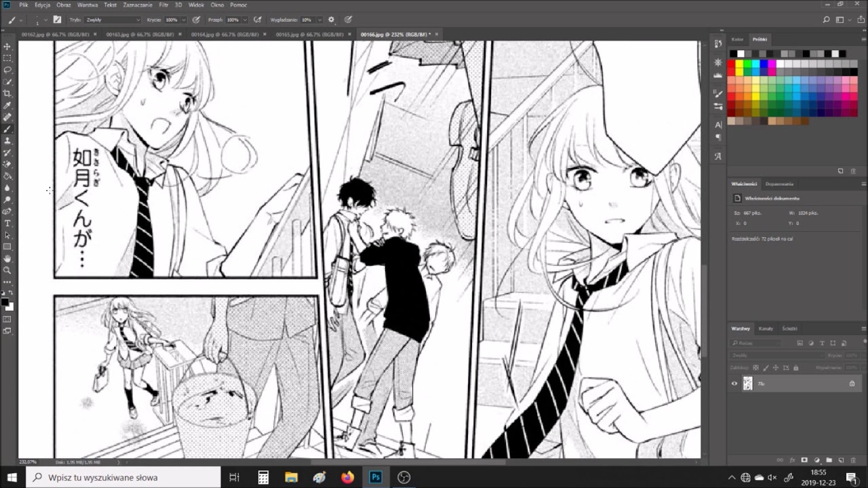This screenshot has height=488, width=868.
Task: Select the Path Selection tool
Action: pyautogui.click(x=7, y=235)
